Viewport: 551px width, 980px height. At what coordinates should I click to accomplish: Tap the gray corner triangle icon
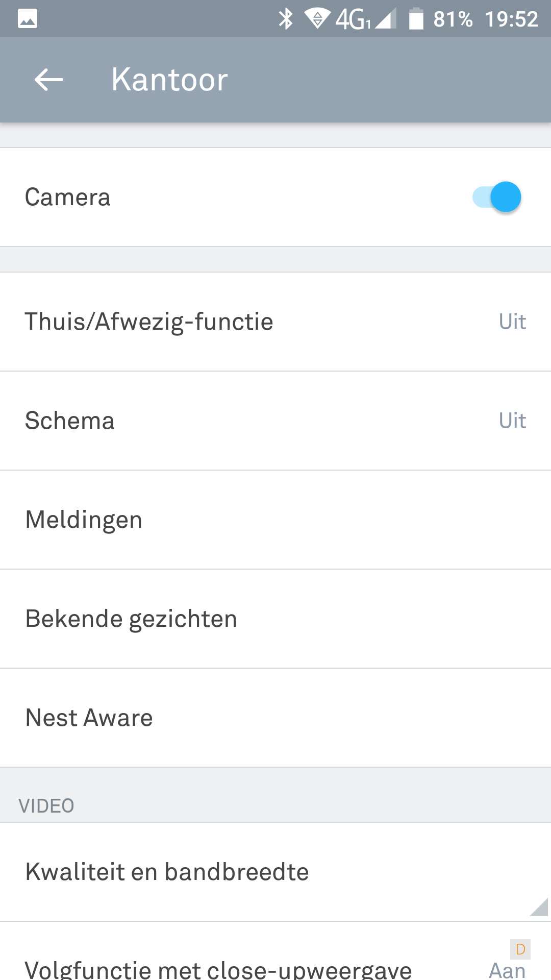[x=540, y=908]
